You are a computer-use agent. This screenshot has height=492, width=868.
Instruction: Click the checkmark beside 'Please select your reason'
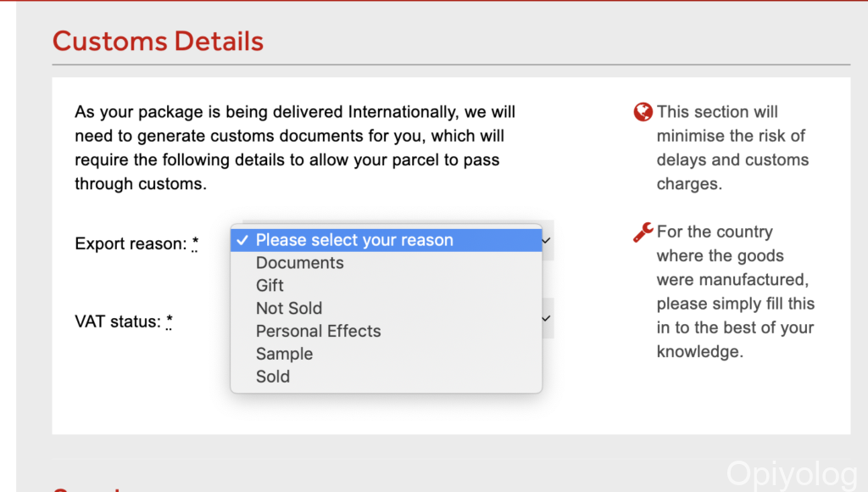(242, 240)
